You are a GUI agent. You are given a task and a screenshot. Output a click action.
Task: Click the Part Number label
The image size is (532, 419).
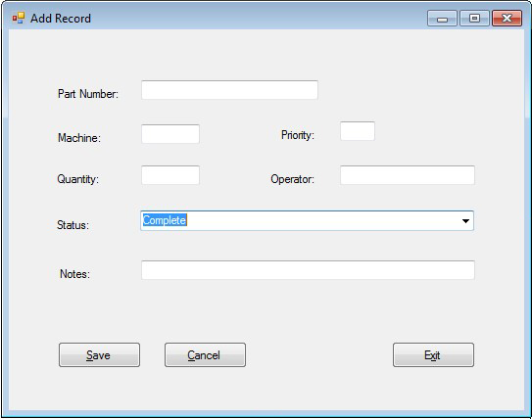pos(88,94)
